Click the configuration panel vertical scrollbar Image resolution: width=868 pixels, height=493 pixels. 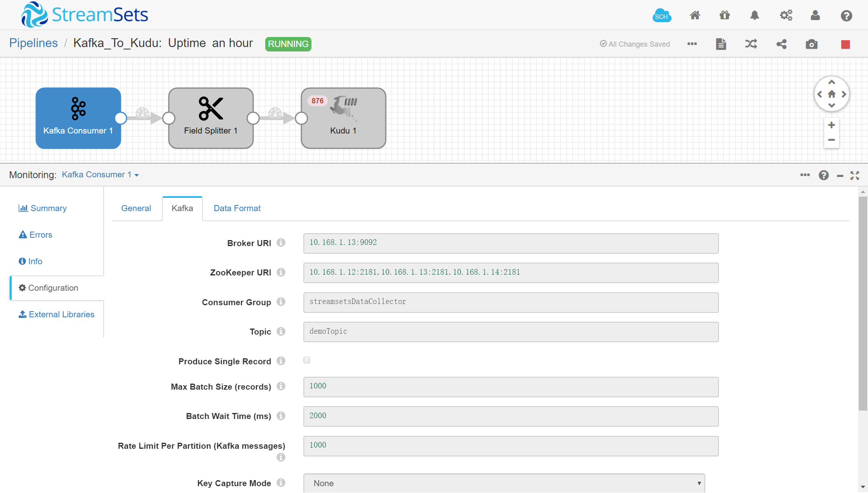862,302
